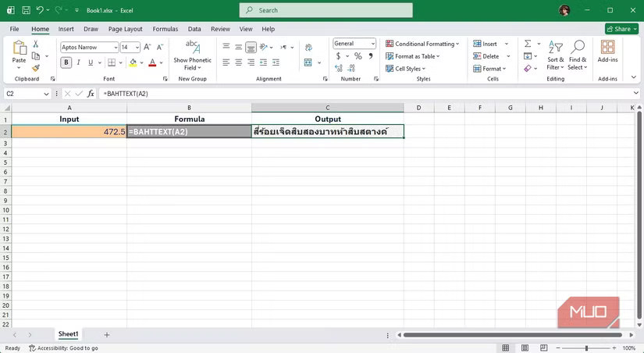Viewport: 644px width, 353px height.
Task: Click the Percent Style icon
Action: pos(358,56)
